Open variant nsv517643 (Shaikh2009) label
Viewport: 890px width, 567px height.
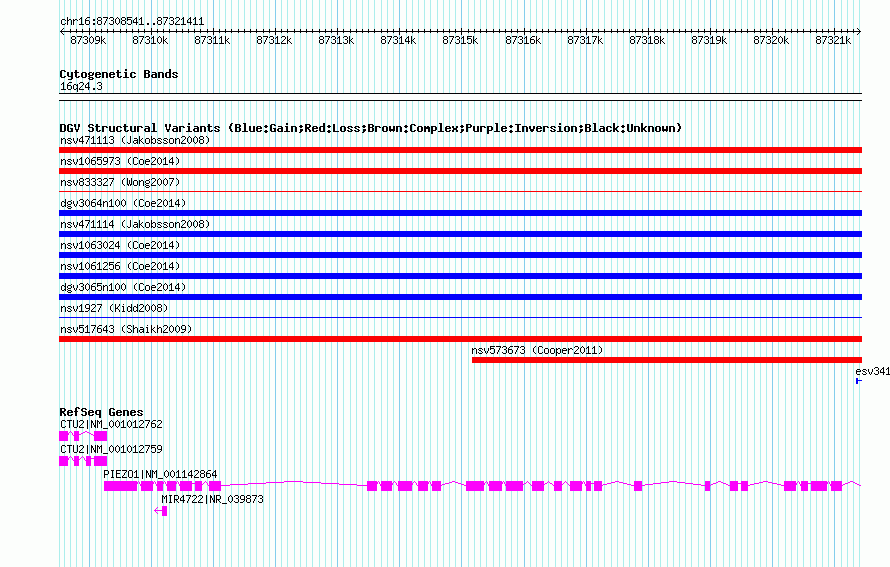coord(126,329)
